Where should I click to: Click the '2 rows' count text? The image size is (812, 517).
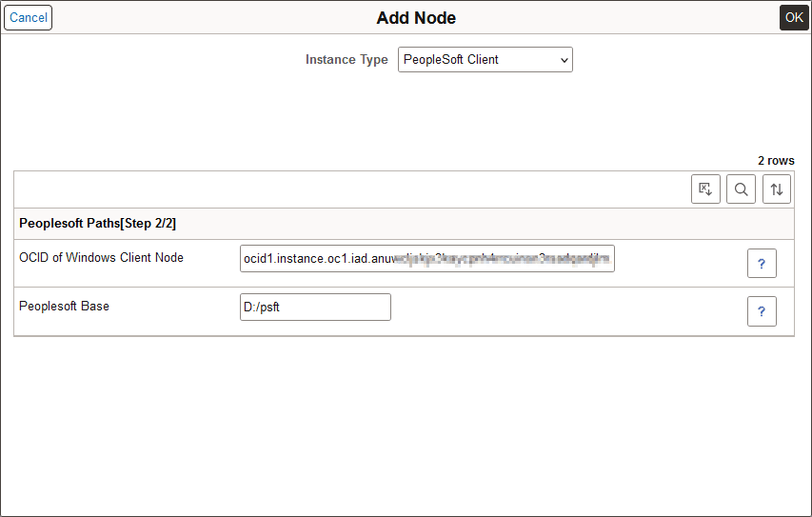point(776,161)
